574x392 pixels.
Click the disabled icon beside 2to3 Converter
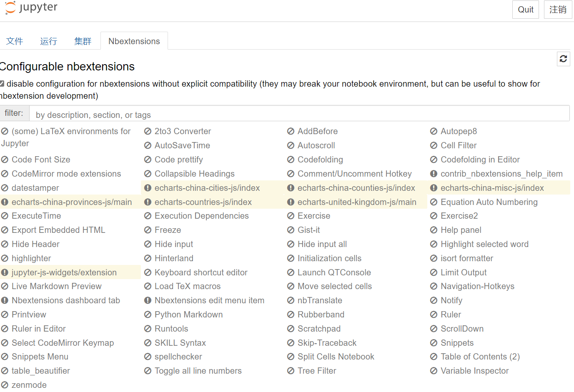click(148, 131)
